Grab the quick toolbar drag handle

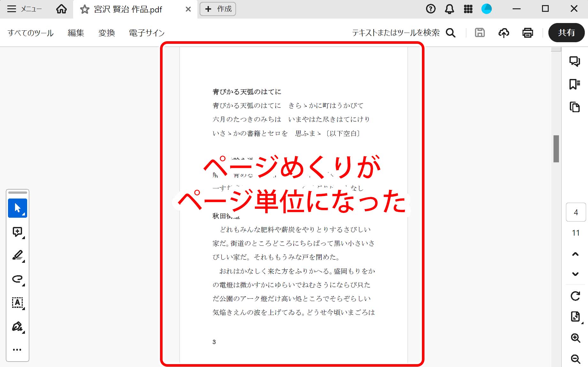pyautogui.click(x=18, y=192)
